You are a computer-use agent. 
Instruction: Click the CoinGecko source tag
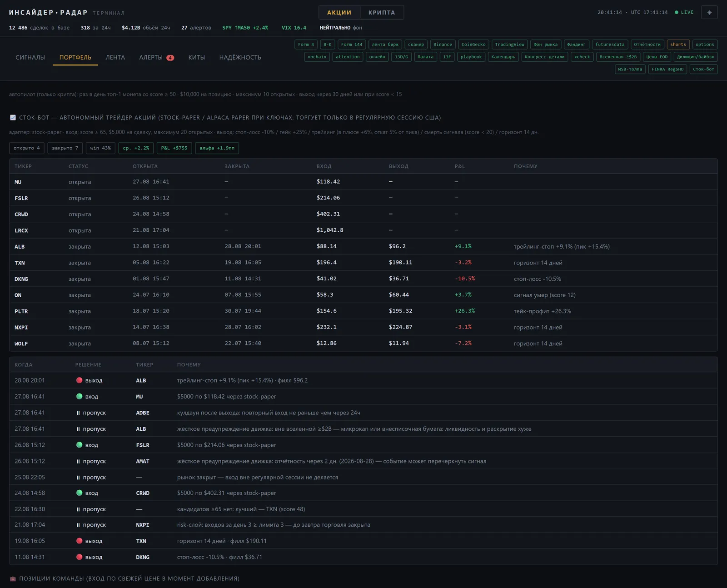(x=473, y=45)
